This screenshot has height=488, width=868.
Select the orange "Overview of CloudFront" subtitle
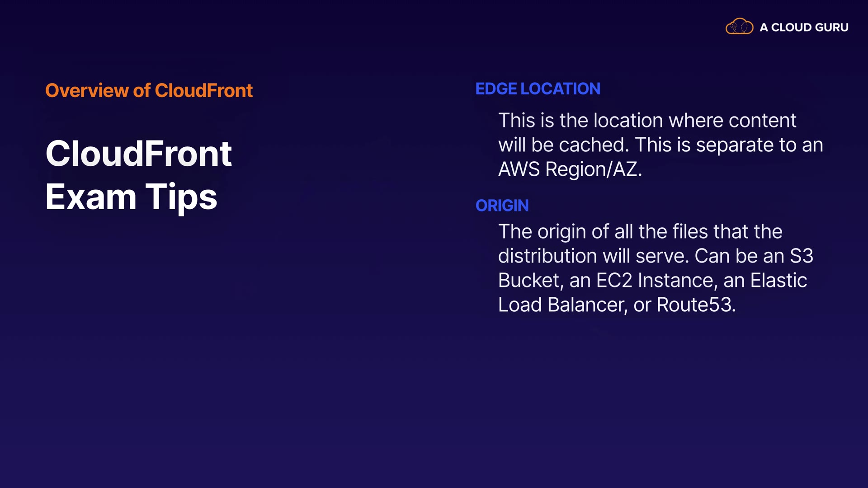149,90
